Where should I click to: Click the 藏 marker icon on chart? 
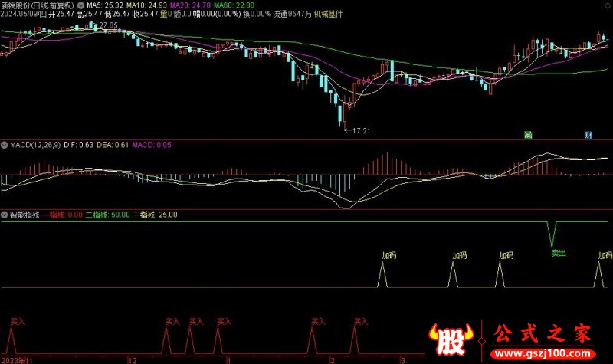(x=528, y=135)
